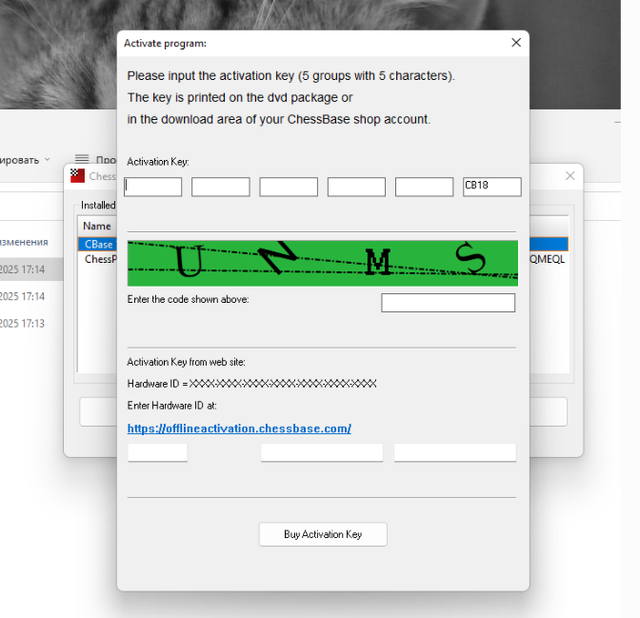Screen dimensions: 640x618
Task: Click the small field below the offline activation link
Action: pos(158,453)
